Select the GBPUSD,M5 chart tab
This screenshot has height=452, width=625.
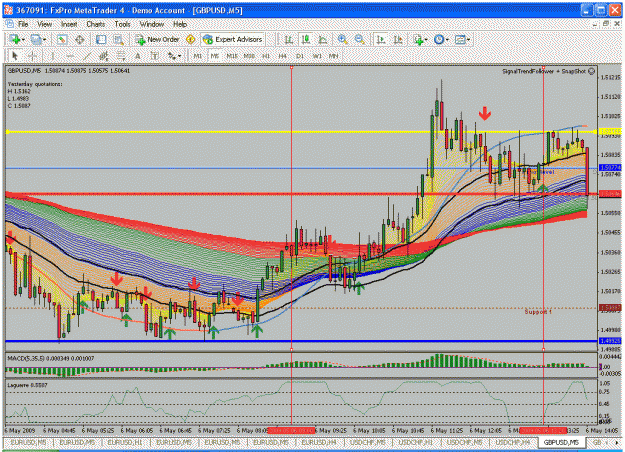point(561,442)
